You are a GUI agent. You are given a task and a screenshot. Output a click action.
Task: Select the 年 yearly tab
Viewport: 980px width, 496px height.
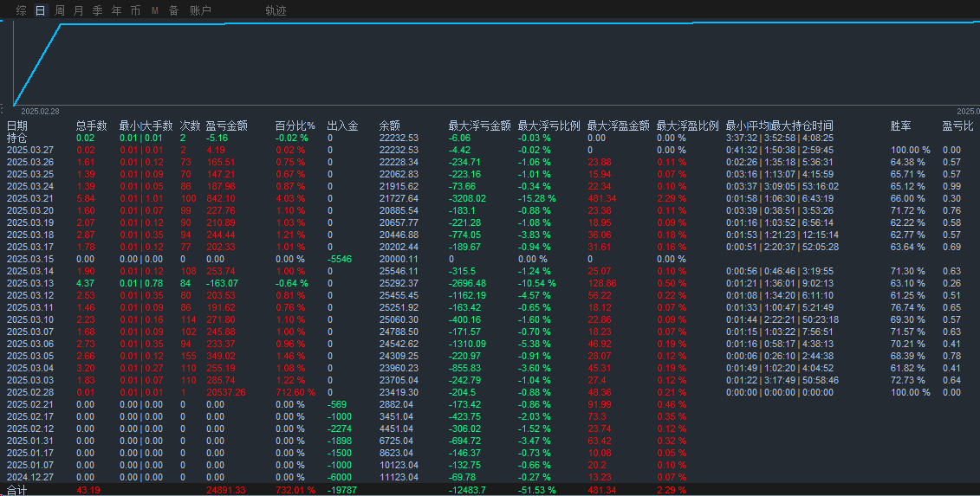(x=116, y=10)
